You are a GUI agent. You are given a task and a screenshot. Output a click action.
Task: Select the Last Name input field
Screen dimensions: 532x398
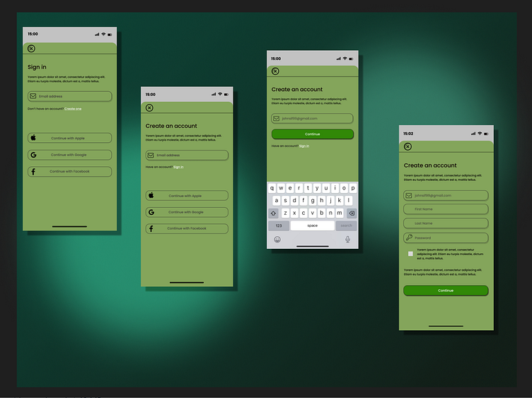(446, 223)
